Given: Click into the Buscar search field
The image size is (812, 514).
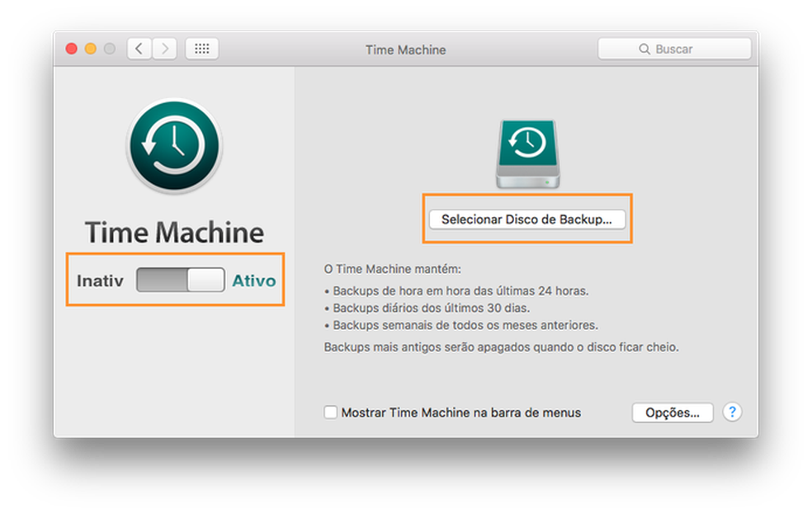Looking at the screenshot, I should 674,50.
